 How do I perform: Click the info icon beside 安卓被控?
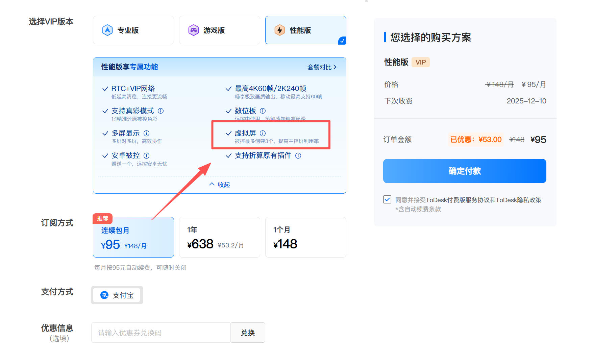pos(147,156)
